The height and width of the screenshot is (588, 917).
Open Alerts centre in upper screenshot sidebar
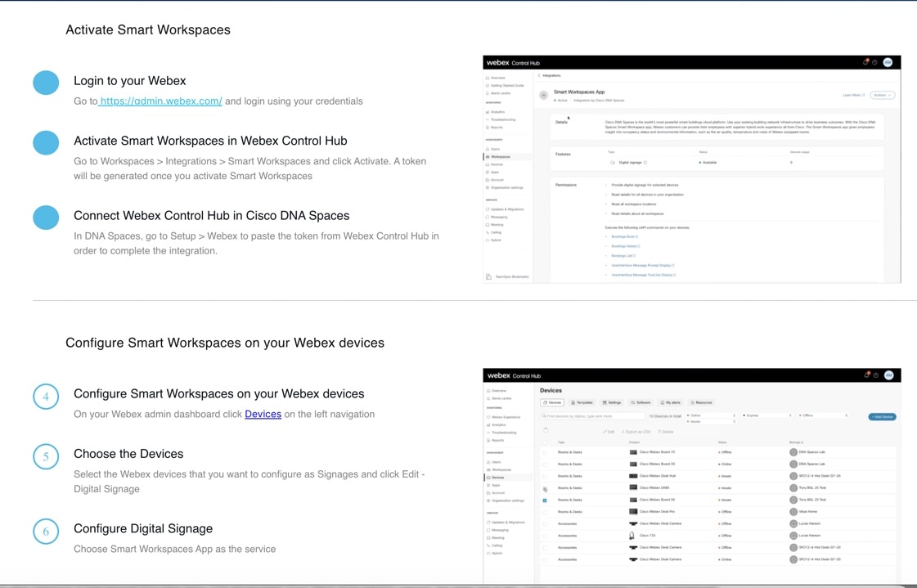497,93
